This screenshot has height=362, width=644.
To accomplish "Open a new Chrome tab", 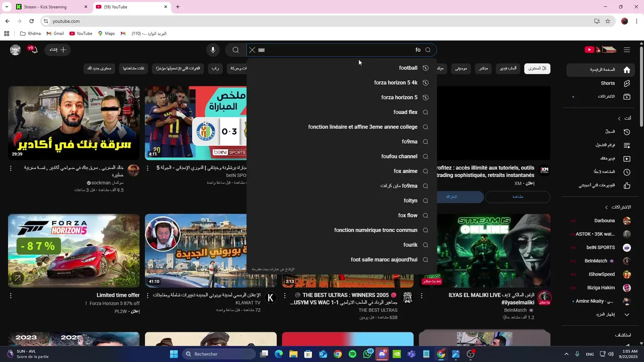I will (x=178, y=7).
